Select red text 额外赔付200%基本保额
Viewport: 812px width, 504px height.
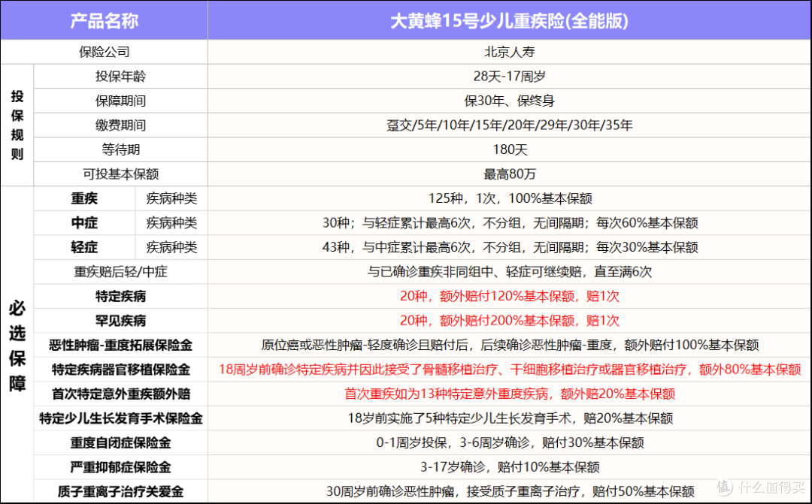[x=507, y=320]
